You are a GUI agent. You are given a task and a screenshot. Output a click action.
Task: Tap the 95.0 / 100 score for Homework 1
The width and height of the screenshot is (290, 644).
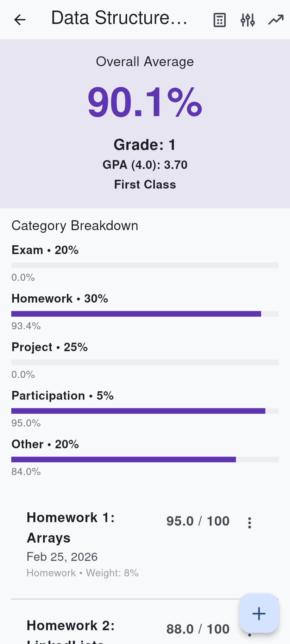[x=198, y=521]
